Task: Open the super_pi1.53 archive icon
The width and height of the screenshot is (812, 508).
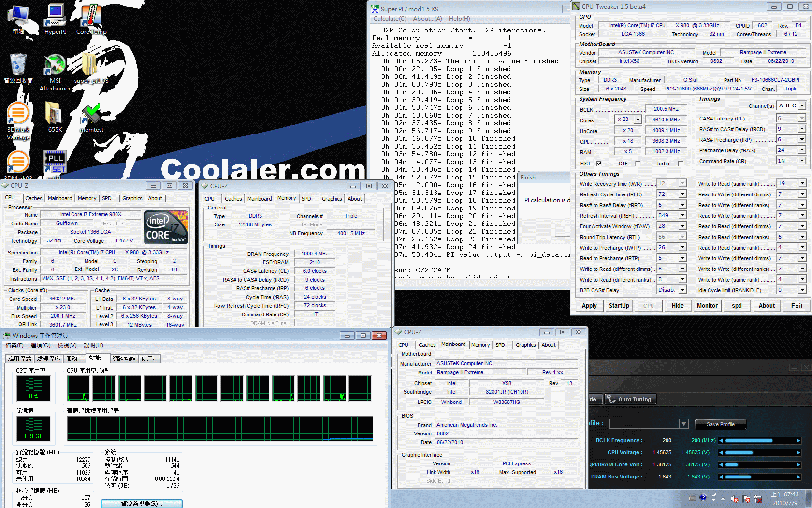Action: [x=91, y=68]
